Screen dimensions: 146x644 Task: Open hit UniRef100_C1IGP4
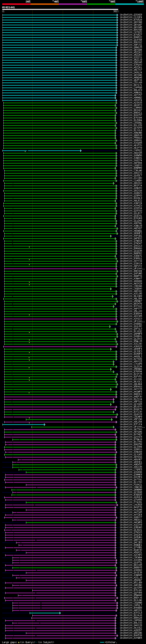click(x=131, y=17)
